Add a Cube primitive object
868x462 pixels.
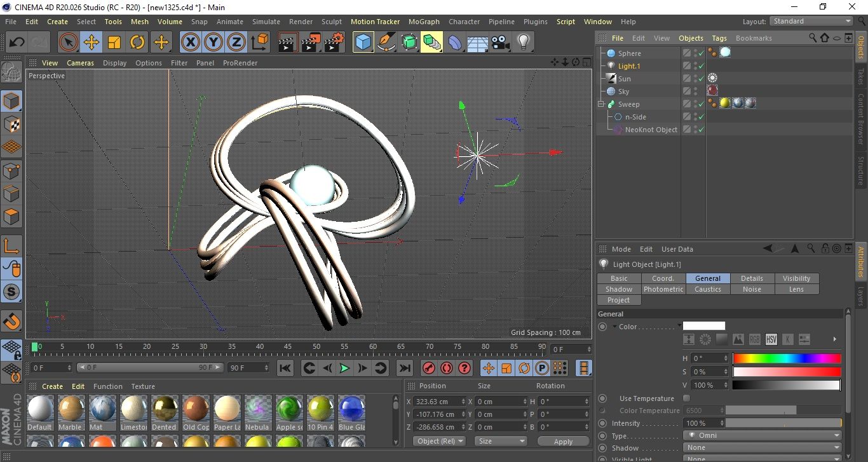363,43
